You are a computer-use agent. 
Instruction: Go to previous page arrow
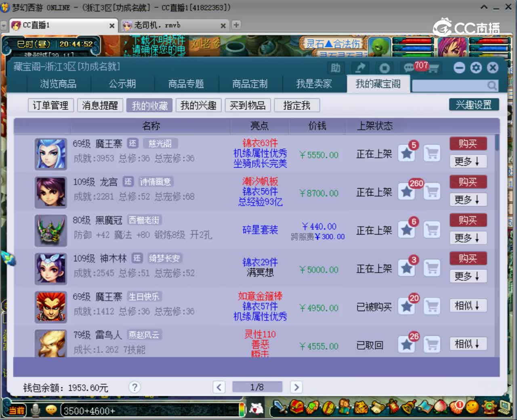click(x=219, y=387)
